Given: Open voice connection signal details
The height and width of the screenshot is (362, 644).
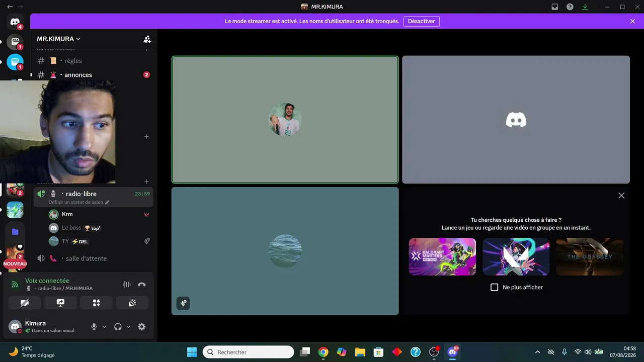Looking at the screenshot, I should click(x=15, y=285).
